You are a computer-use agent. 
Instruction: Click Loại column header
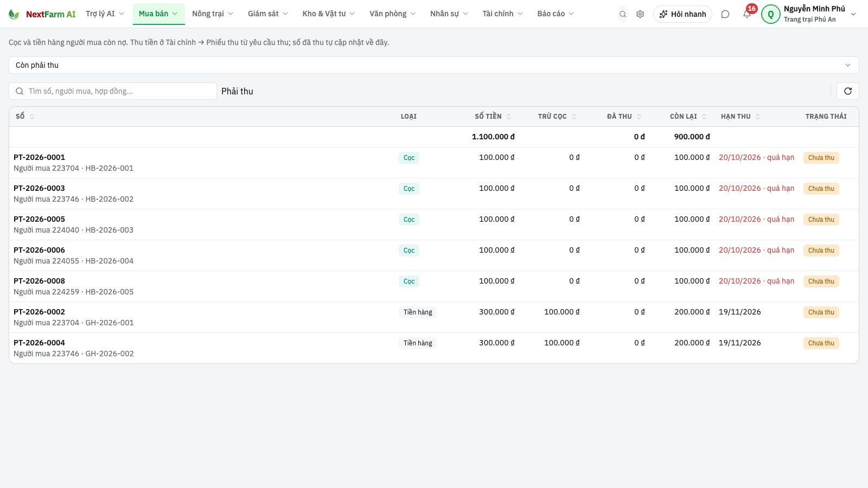tap(409, 117)
